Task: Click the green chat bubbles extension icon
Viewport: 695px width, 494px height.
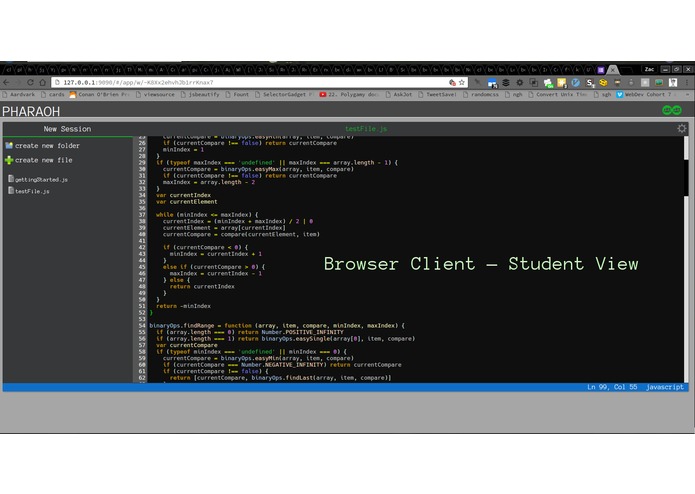Action: click(x=548, y=83)
